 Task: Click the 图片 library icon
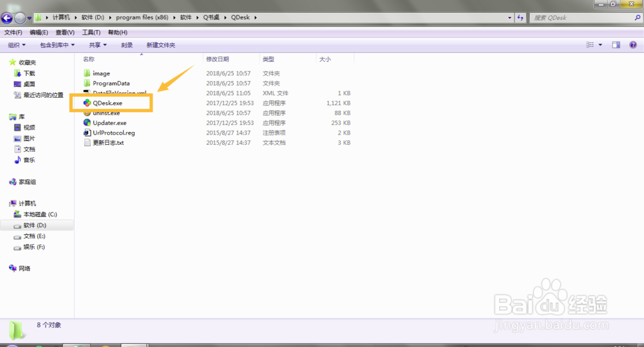coord(17,138)
